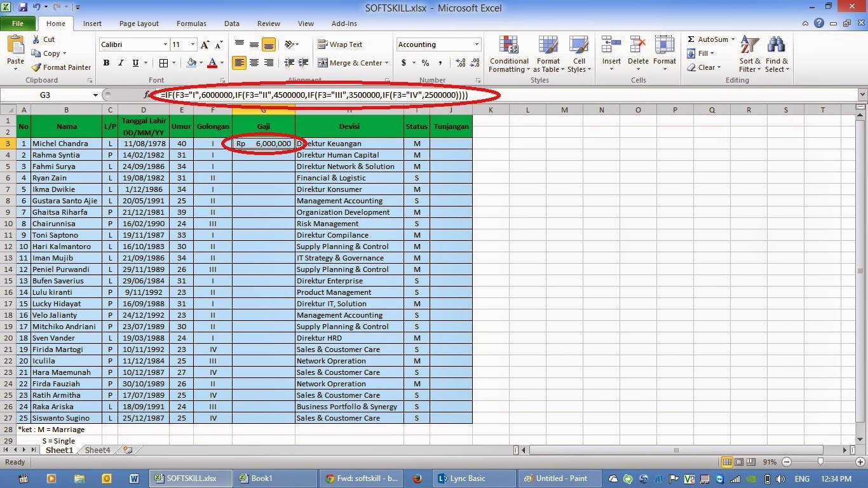Select the Sheet4 worksheet tab
The height and width of the screenshot is (488, 868).
97,450
